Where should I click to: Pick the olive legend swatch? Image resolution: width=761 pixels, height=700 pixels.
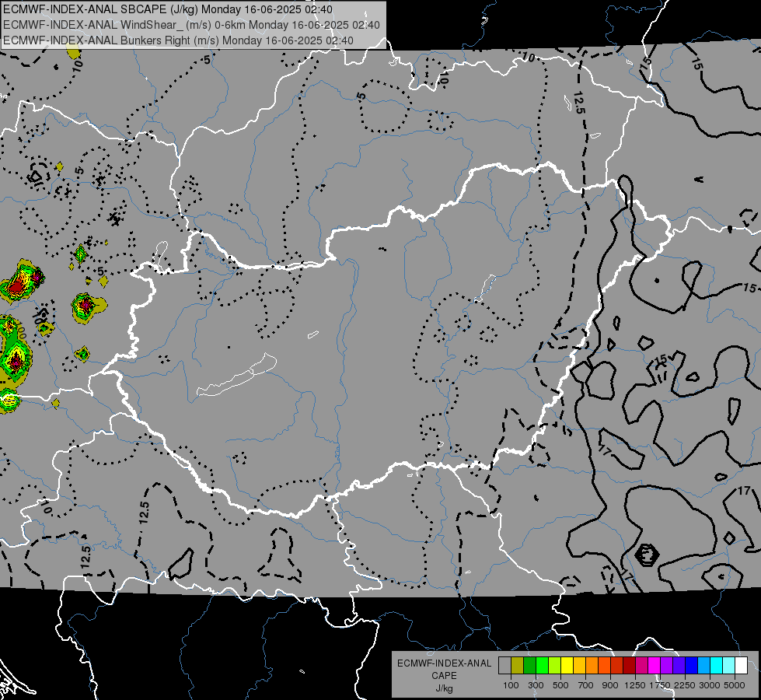tap(518, 665)
